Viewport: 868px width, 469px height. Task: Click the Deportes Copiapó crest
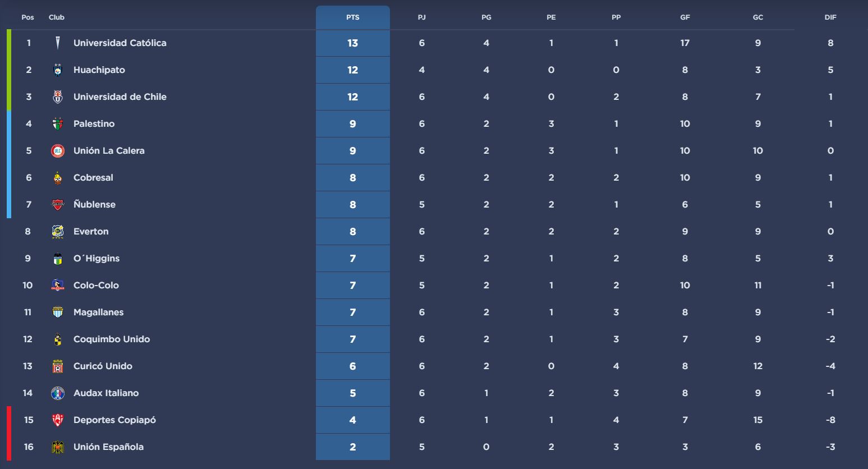tap(58, 420)
